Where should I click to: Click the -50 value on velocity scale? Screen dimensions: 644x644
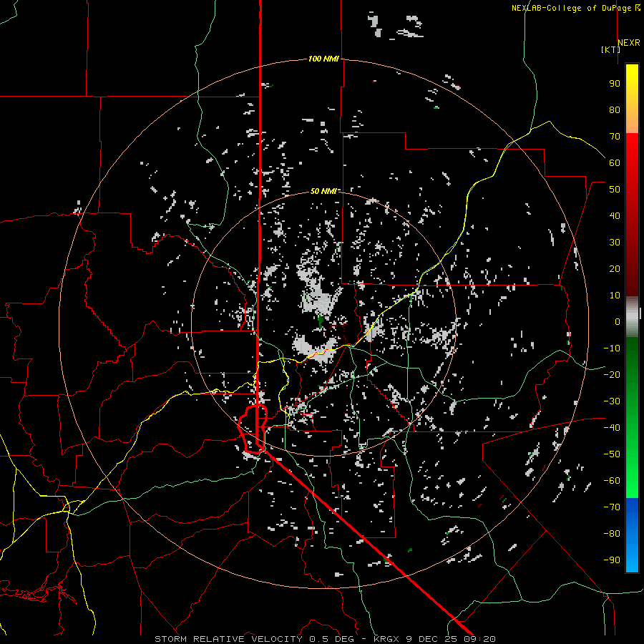click(x=612, y=454)
